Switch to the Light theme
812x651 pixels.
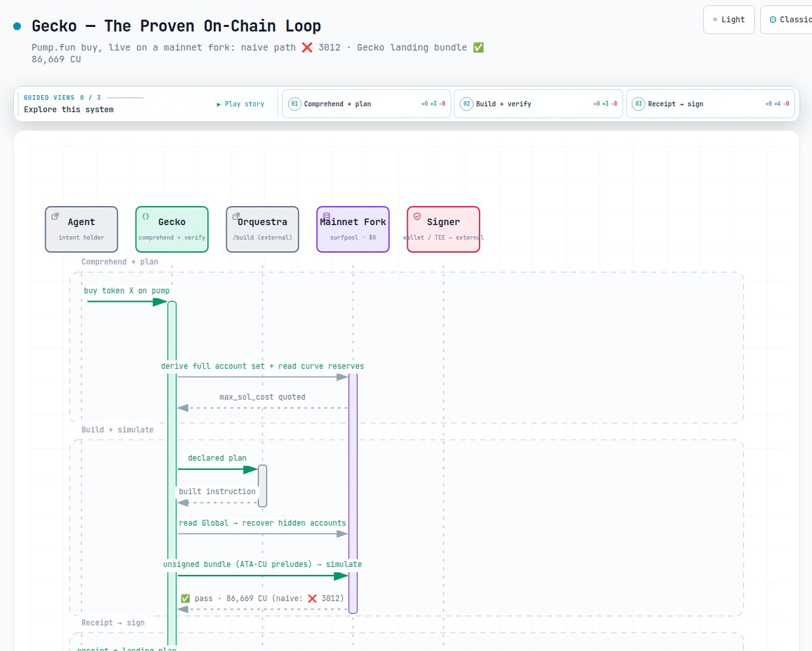point(729,20)
